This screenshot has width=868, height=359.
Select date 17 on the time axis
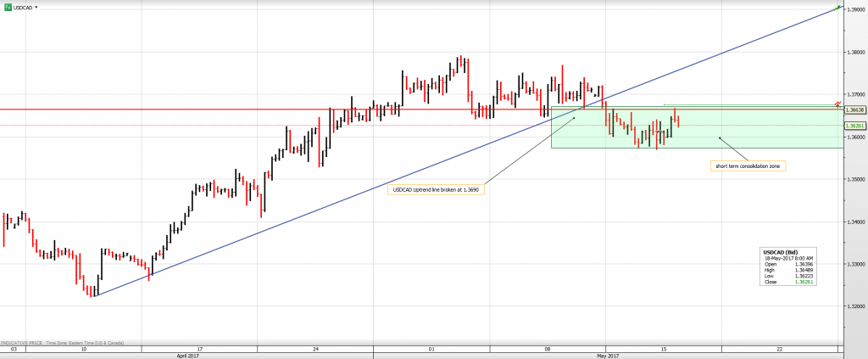199,349
